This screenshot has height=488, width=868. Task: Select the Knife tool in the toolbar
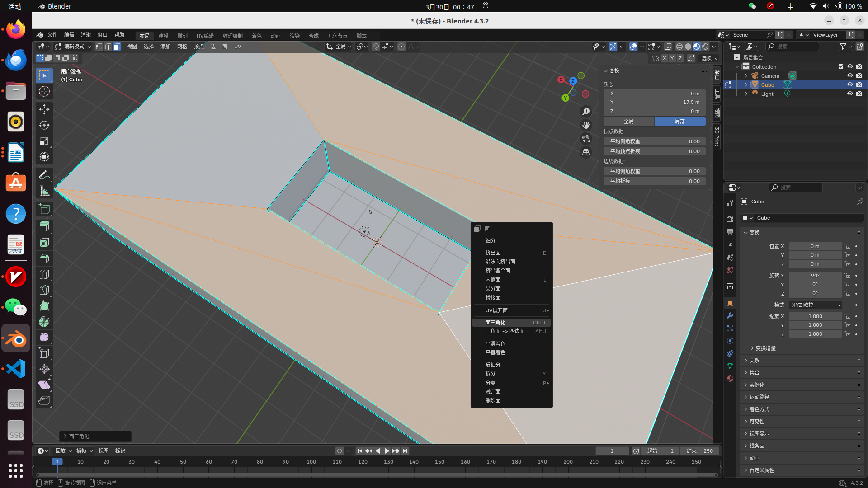click(44, 290)
